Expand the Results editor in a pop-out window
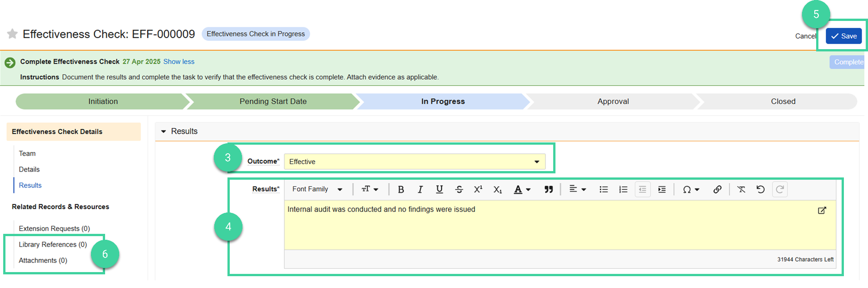 coord(822,210)
